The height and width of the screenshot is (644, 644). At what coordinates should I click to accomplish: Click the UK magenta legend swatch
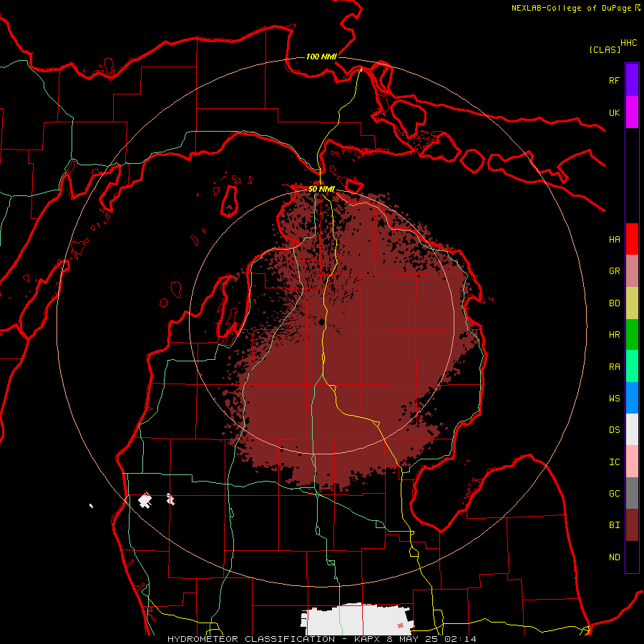click(x=632, y=112)
